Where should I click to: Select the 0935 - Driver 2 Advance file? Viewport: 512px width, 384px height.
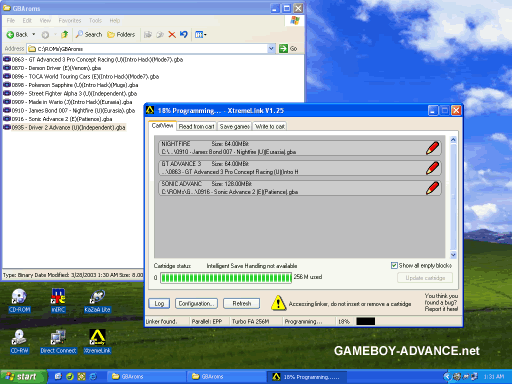64,127
